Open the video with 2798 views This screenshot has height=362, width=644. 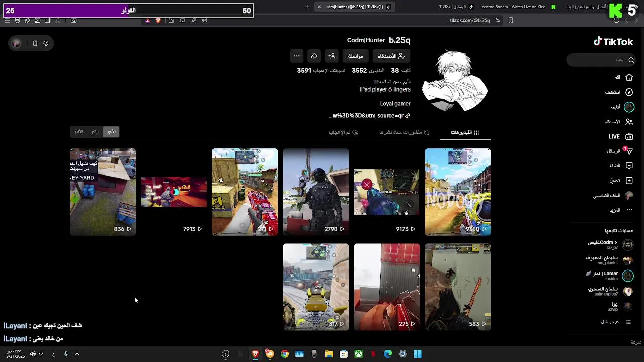click(316, 192)
